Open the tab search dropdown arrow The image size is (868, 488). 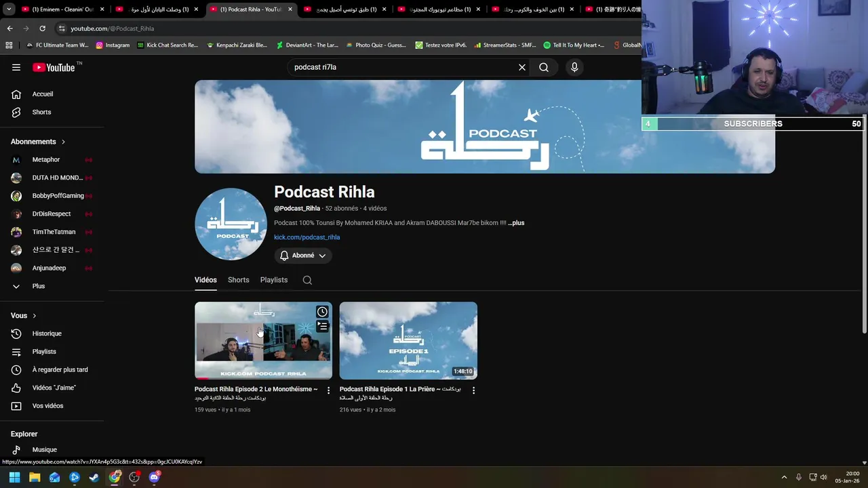click(9, 9)
